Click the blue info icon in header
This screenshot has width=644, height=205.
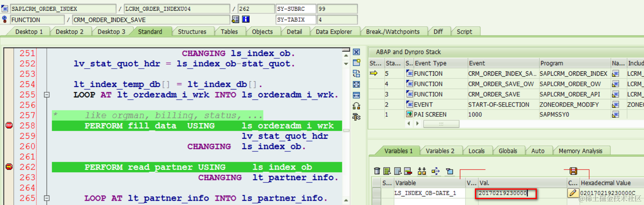click(x=246, y=19)
